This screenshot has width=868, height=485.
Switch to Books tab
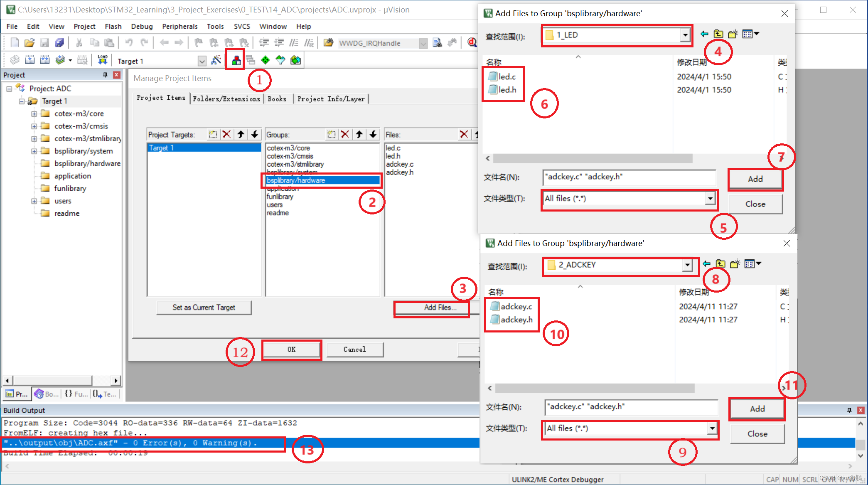(277, 98)
